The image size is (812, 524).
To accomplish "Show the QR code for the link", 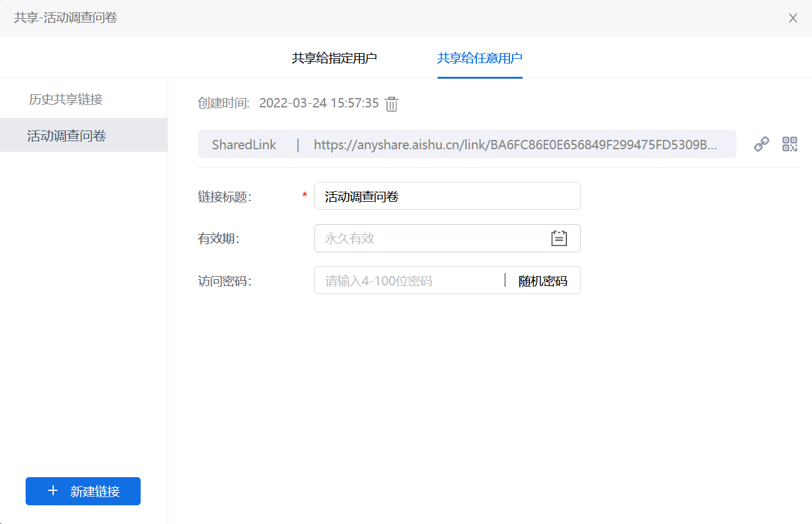I will point(790,144).
